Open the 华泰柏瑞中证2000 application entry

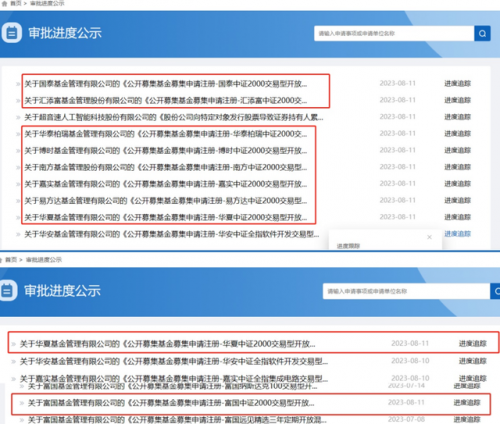(166, 134)
